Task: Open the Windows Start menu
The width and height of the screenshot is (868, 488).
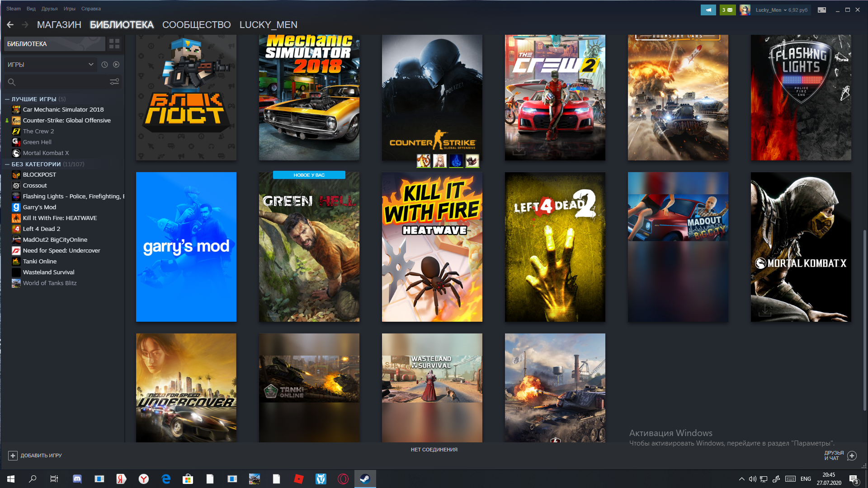Action: (11, 479)
